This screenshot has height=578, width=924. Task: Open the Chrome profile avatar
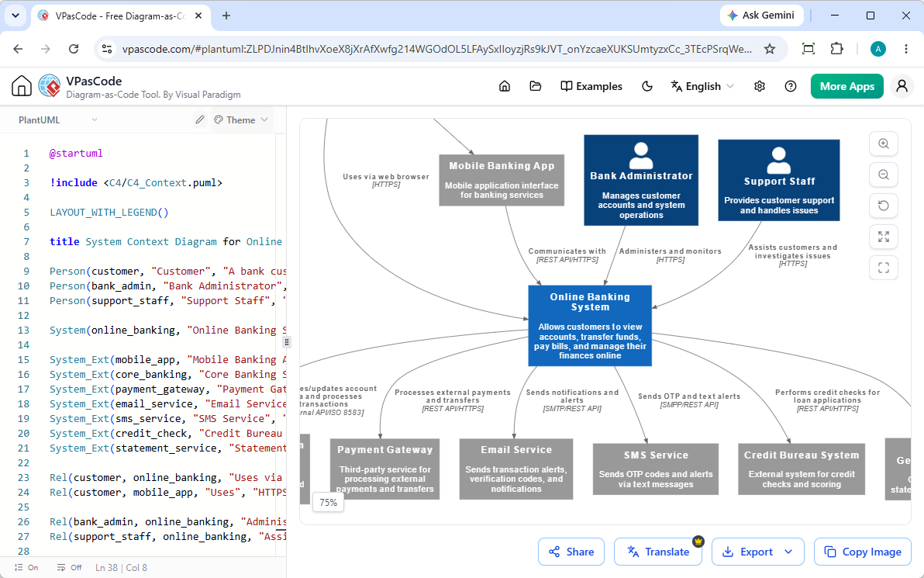878,49
